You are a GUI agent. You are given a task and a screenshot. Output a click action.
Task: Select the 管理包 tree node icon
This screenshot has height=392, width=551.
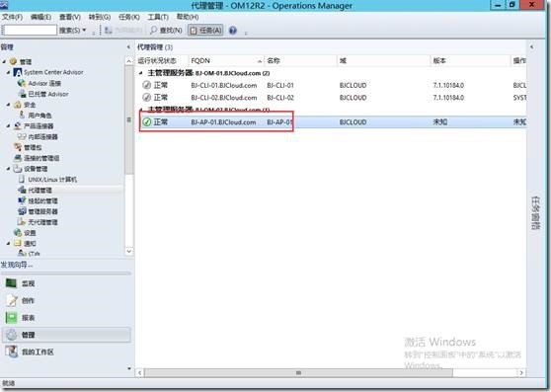[18, 147]
